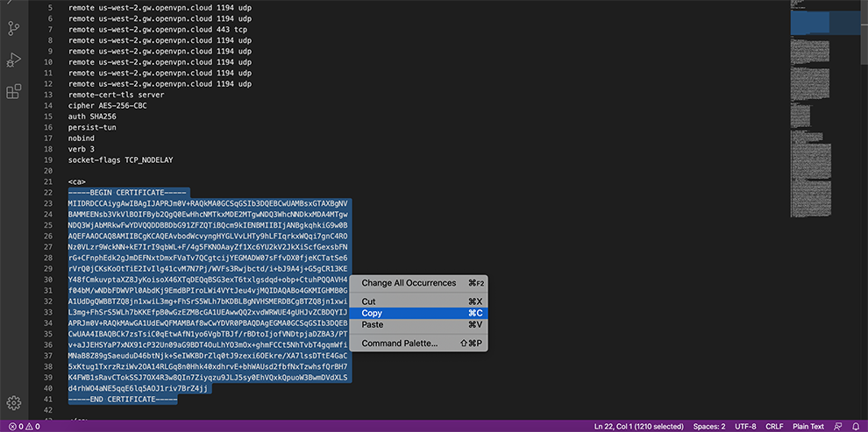The width and height of the screenshot is (868, 432).
Task: Open Command Palette... from the context menu
Action: tap(399, 343)
